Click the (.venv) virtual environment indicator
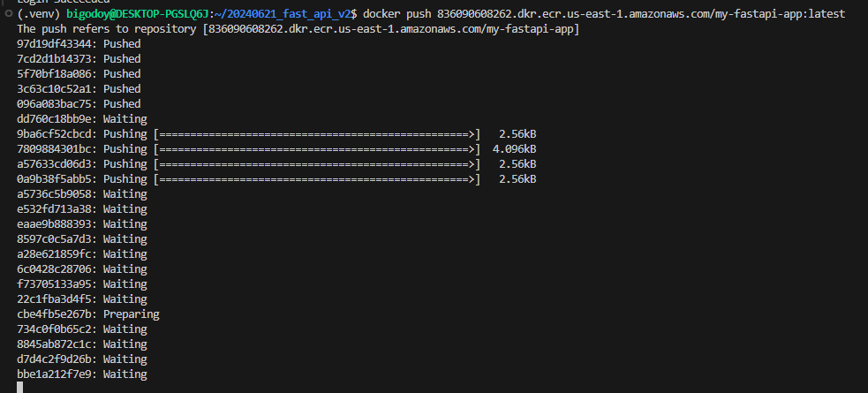Image resolution: width=868 pixels, height=393 pixels. (x=37, y=14)
